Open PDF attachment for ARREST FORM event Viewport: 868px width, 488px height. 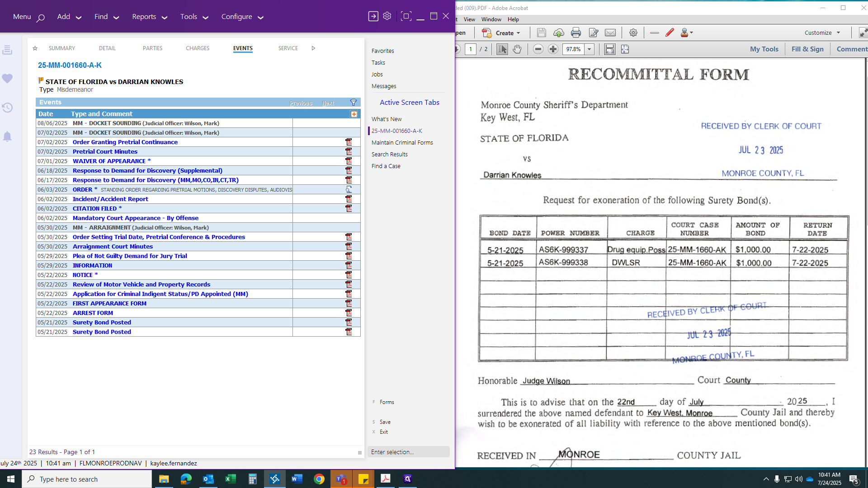(349, 313)
